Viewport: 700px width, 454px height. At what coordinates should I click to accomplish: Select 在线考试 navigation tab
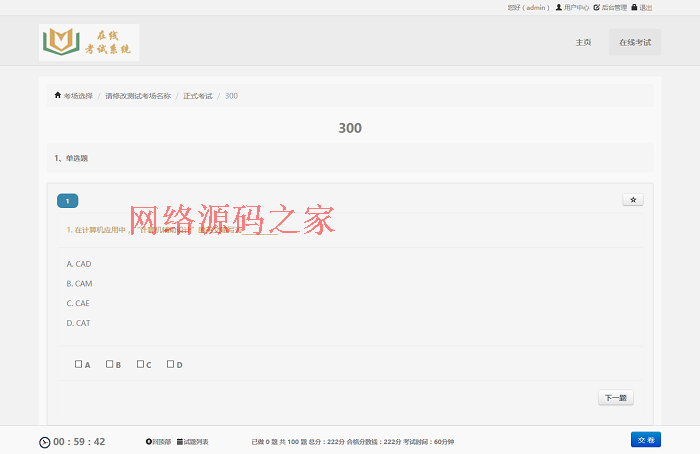(635, 42)
